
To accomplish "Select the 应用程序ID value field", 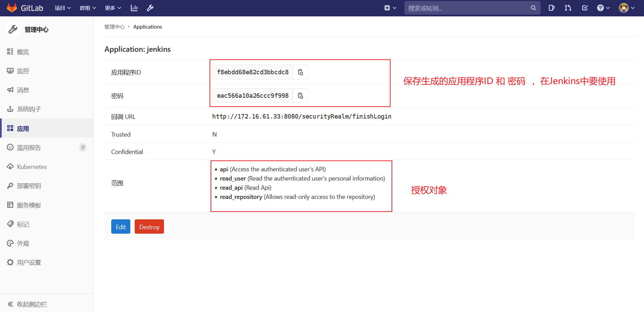I will (253, 72).
